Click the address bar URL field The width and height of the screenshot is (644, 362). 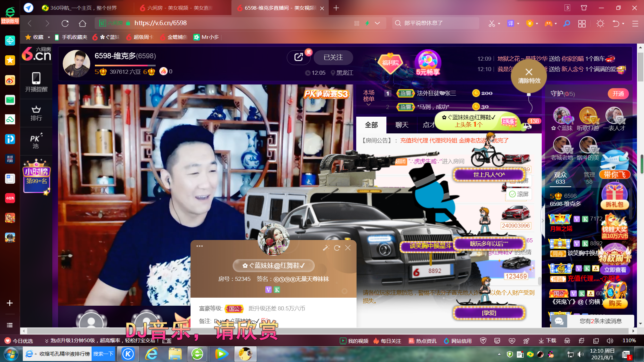click(x=240, y=23)
